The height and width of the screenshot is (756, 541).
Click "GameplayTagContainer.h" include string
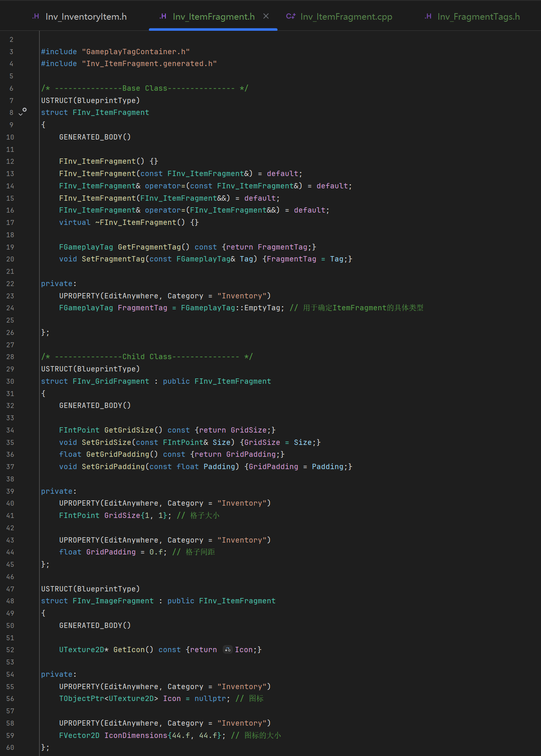pos(136,52)
